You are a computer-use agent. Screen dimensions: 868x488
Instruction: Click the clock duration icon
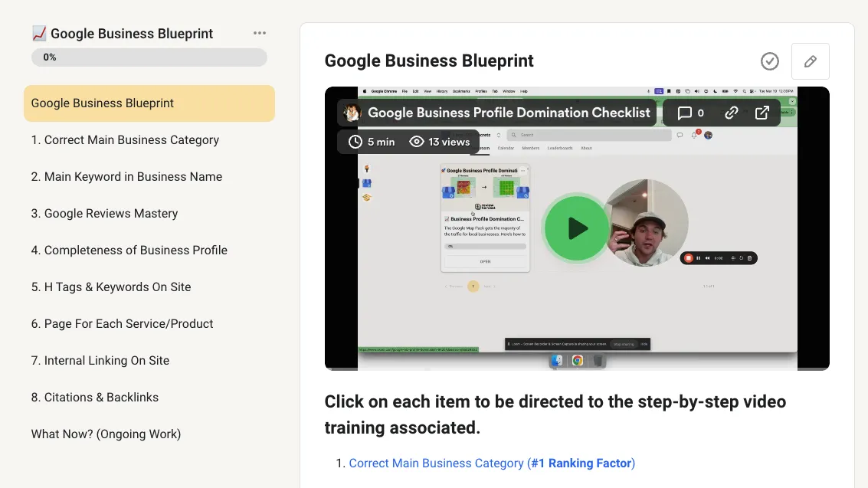pyautogui.click(x=355, y=142)
